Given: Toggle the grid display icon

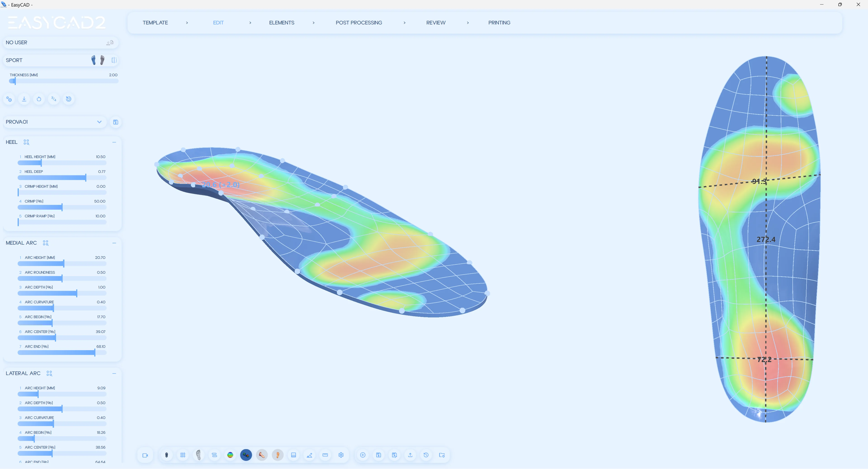Looking at the screenshot, I should 183,455.
